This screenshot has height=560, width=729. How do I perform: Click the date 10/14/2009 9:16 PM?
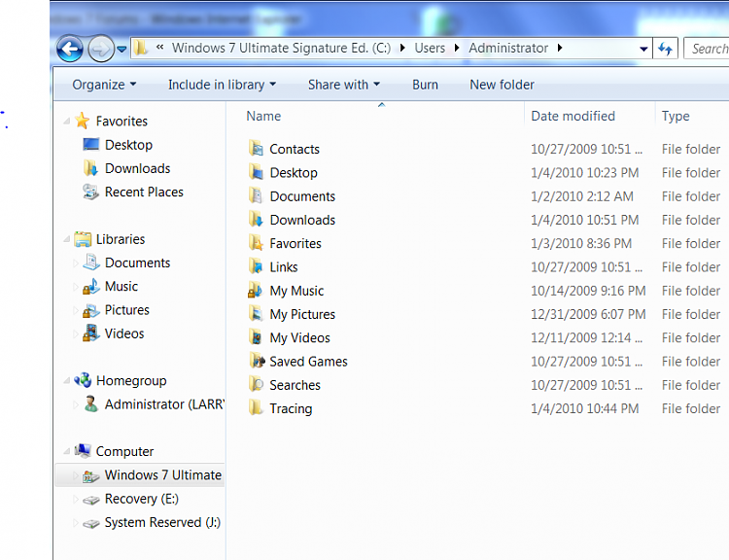click(x=588, y=291)
